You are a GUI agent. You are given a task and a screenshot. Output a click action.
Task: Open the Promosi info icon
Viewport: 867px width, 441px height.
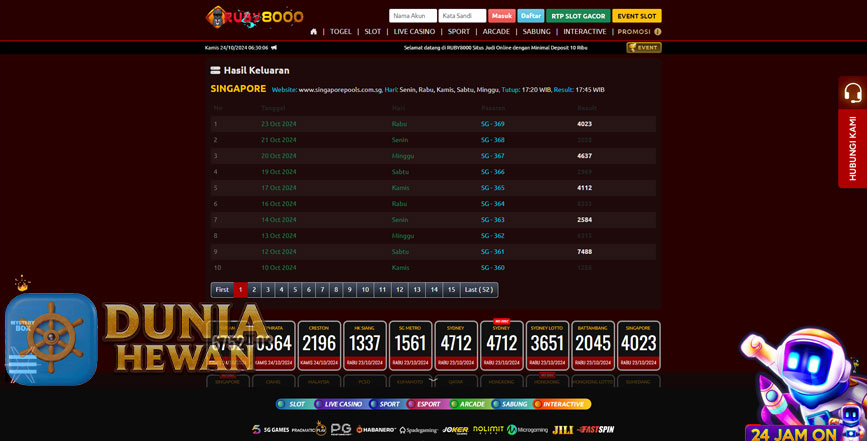657,32
